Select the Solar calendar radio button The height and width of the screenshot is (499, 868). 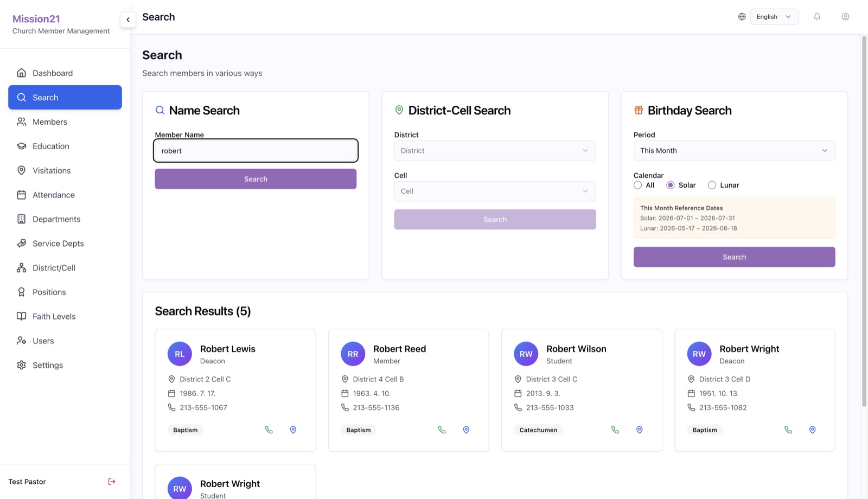tap(671, 185)
